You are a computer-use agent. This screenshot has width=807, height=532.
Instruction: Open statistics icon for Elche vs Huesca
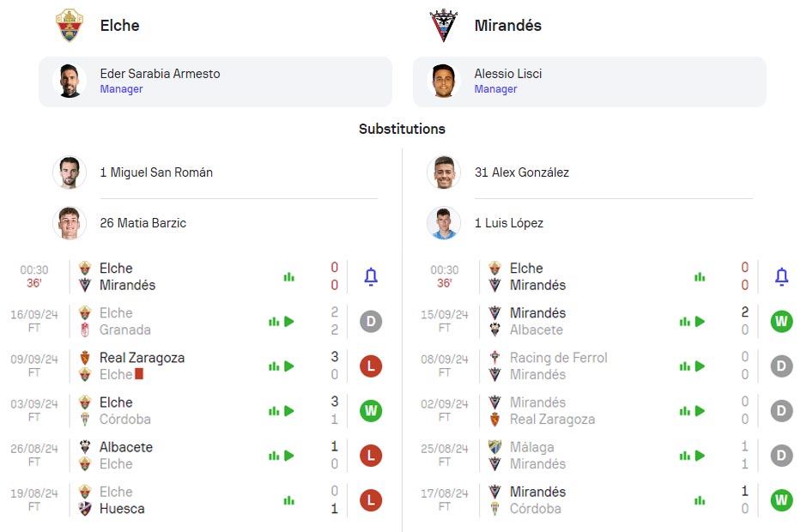(x=289, y=500)
